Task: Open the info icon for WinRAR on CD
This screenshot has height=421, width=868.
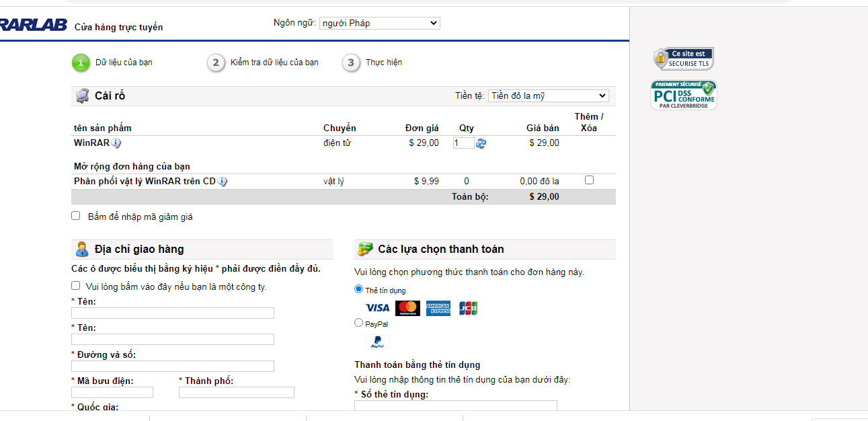Action: pos(223,182)
